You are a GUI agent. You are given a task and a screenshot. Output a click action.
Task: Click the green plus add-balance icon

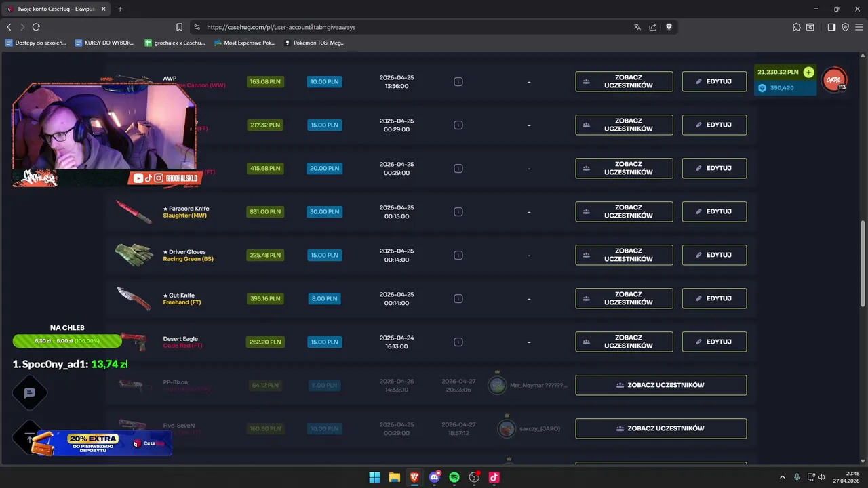point(808,72)
